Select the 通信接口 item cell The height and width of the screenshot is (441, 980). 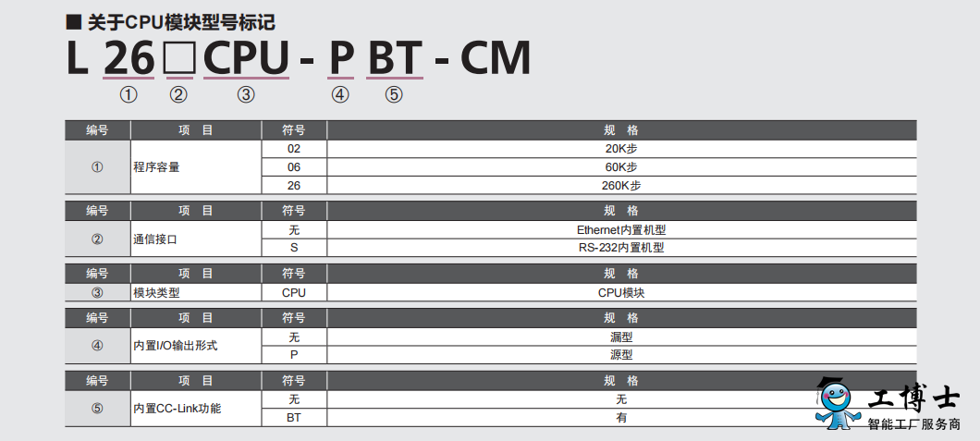click(x=196, y=239)
